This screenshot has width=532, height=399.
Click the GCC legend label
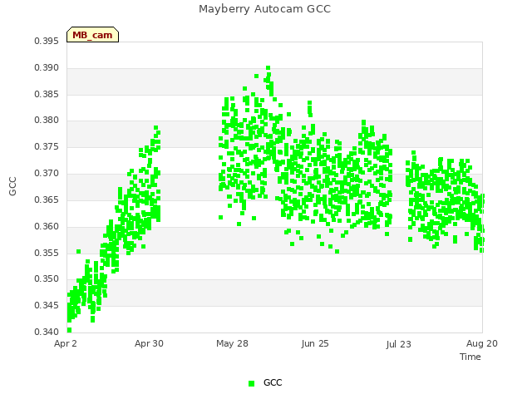point(273,382)
